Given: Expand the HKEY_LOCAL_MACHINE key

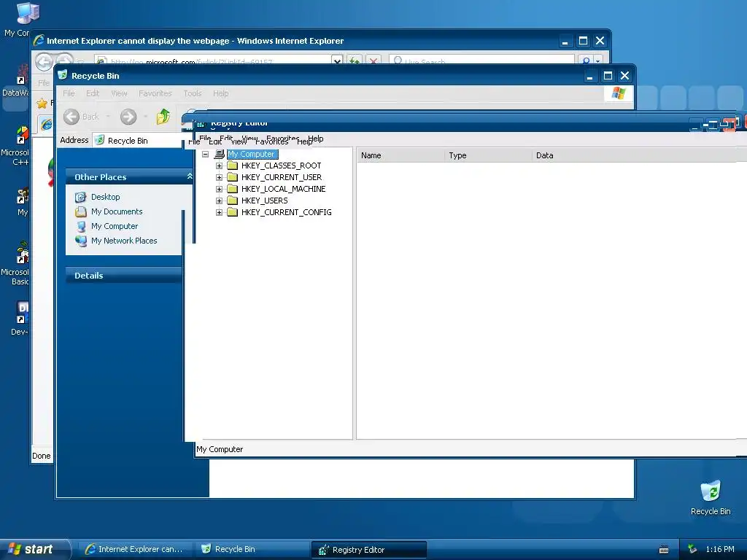Looking at the screenshot, I should pyautogui.click(x=219, y=189).
